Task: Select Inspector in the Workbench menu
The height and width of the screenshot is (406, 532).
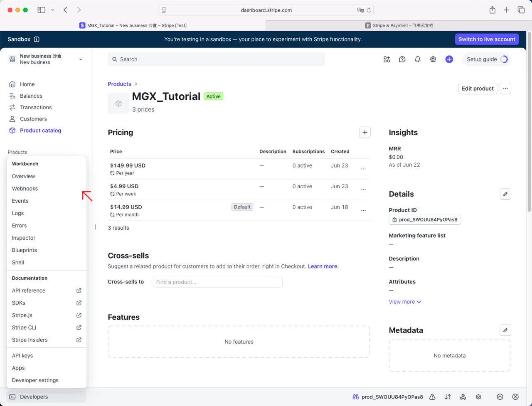Action: click(x=47, y=238)
